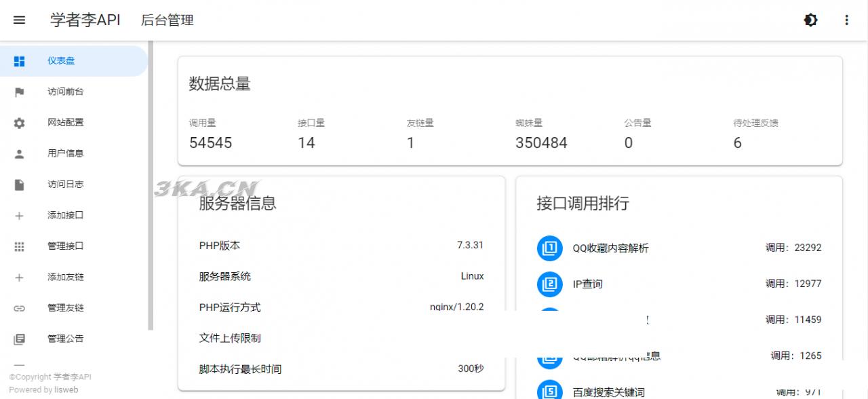Collapse the sidebar using the hamburger icon
The width and height of the screenshot is (868, 399).
click(x=19, y=20)
